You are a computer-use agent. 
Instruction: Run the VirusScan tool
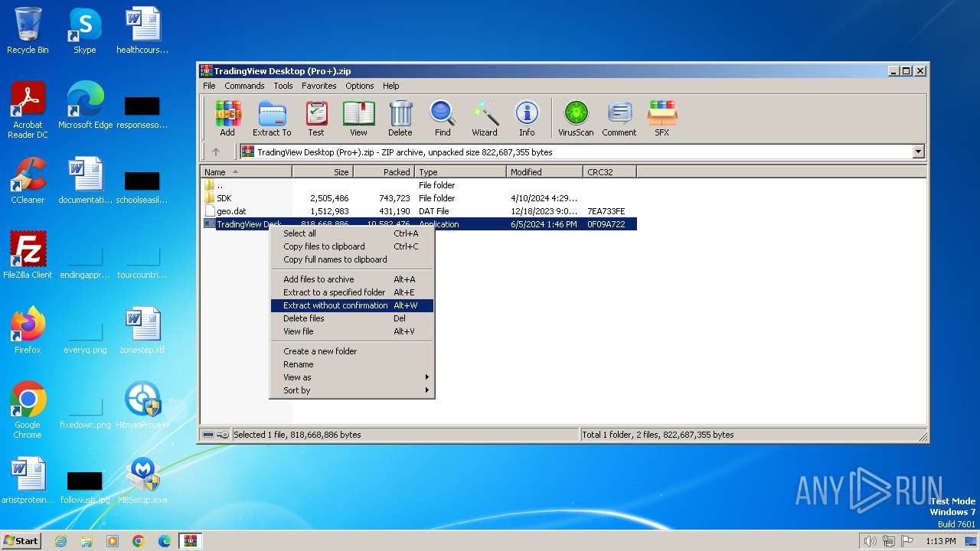tap(576, 119)
